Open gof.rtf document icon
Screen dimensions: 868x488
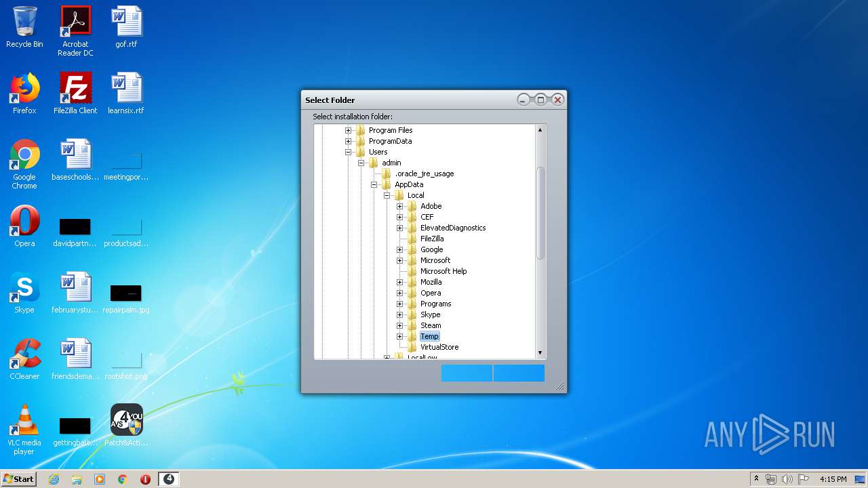126,27
